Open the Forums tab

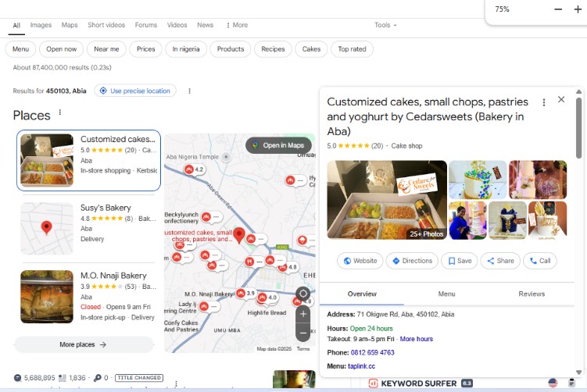pos(146,25)
